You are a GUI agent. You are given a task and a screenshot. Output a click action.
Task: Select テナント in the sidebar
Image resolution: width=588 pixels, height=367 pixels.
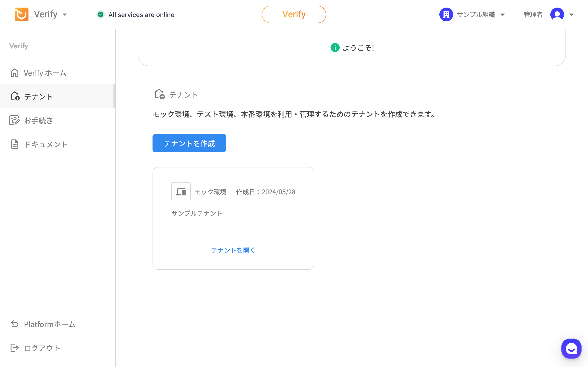[38, 97]
